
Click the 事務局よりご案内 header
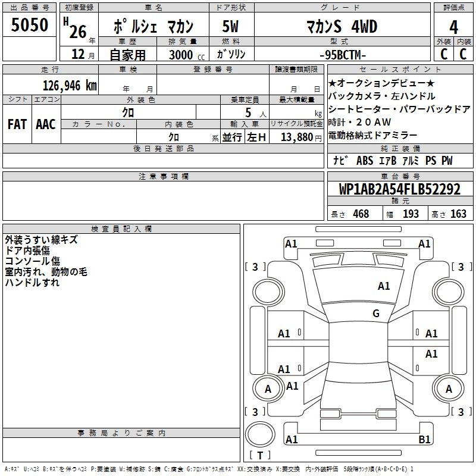(x=121, y=433)
